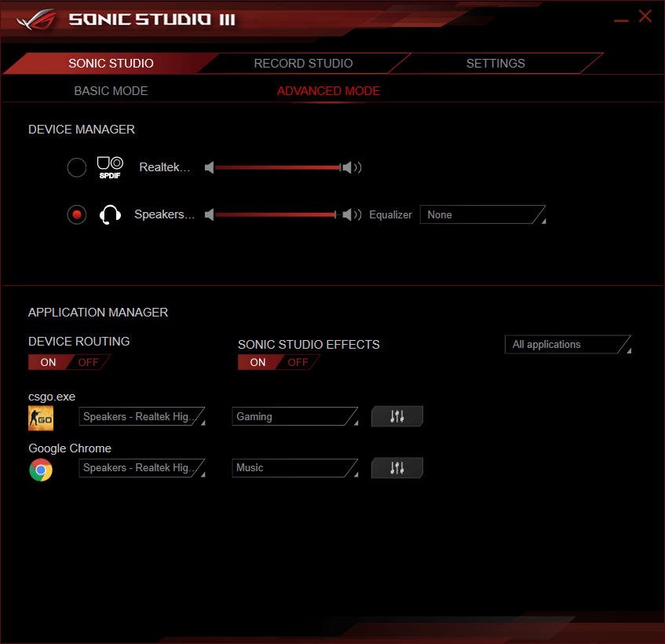This screenshot has height=644, width=665.
Task: Select Speakers radio button
Action: (77, 214)
